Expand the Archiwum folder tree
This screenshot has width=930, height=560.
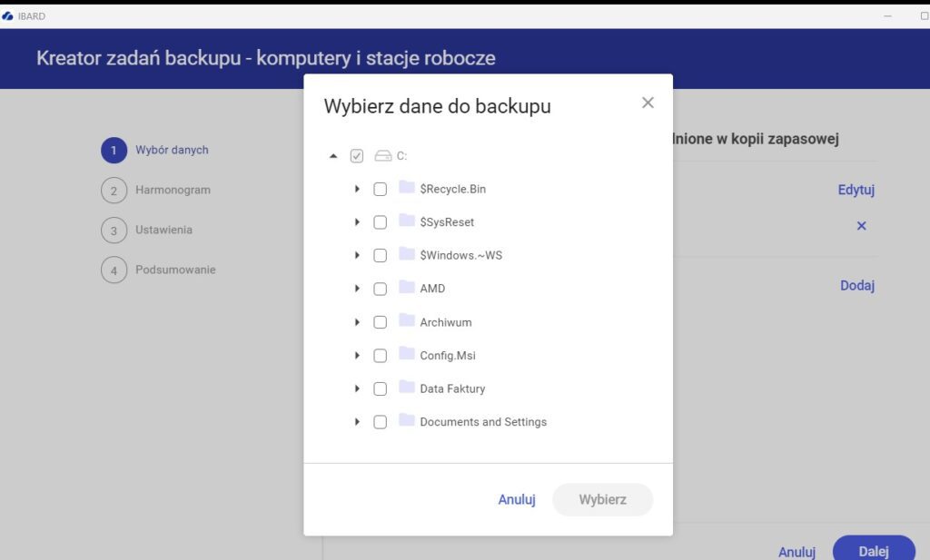358,322
